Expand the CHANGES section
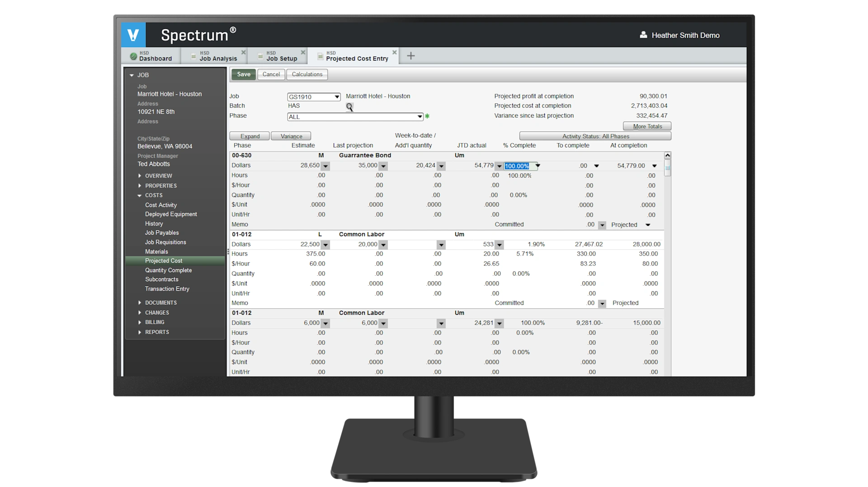 pyautogui.click(x=140, y=312)
